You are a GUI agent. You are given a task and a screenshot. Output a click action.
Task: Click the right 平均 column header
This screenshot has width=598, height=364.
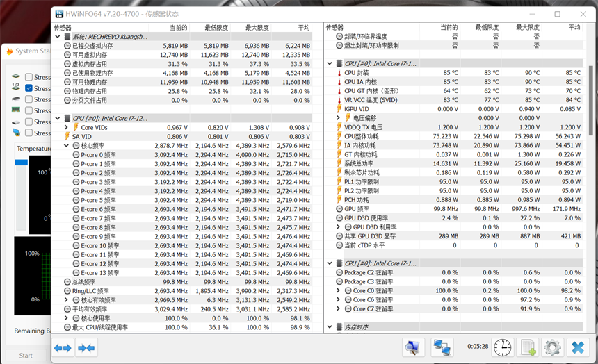pos(563,28)
